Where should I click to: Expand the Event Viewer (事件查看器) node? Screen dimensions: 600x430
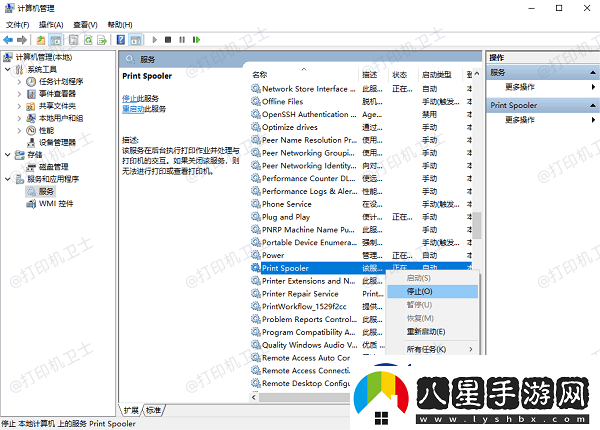click(19, 94)
